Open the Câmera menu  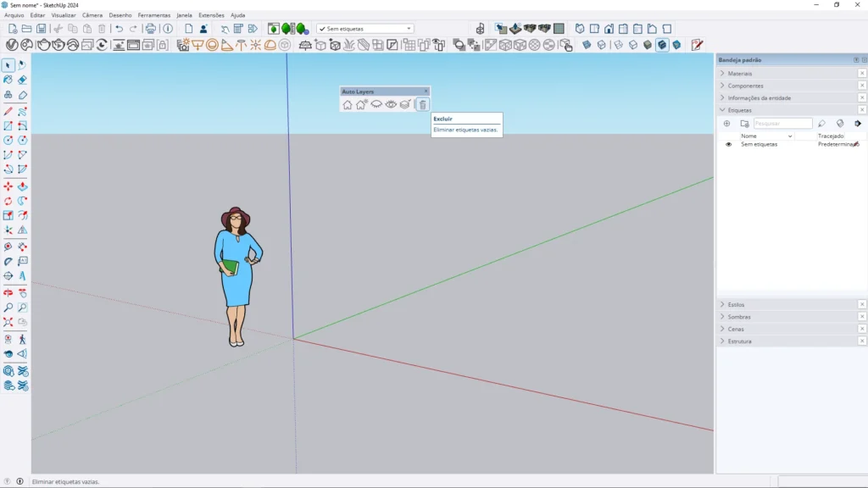coord(92,15)
